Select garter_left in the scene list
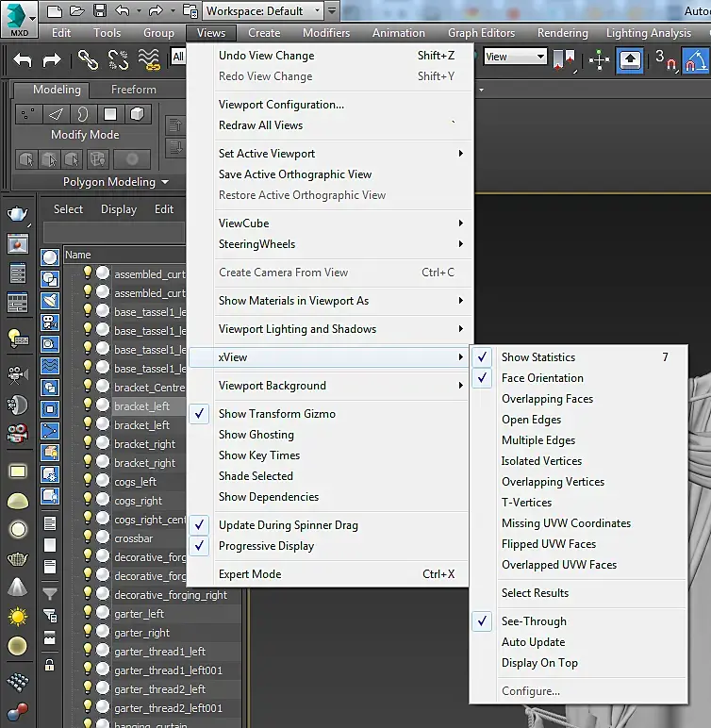Screen dimensions: 711x728 140,614
